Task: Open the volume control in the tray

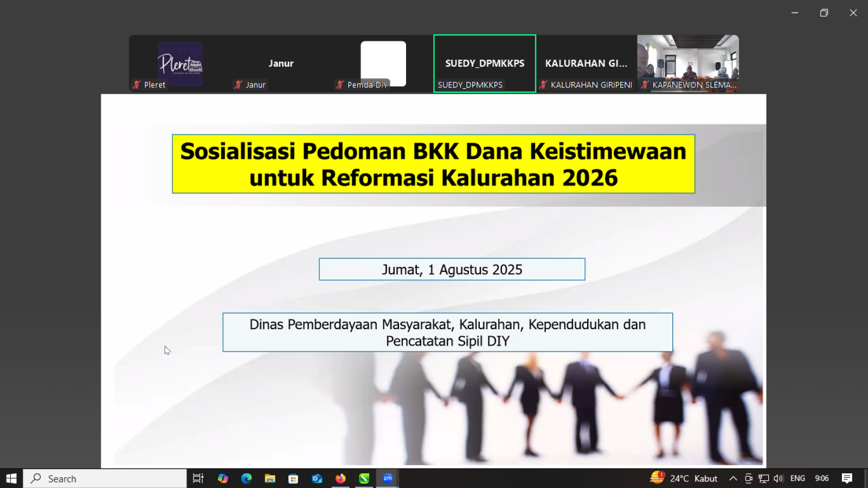Action: pyautogui.click(x=779, y=478)
